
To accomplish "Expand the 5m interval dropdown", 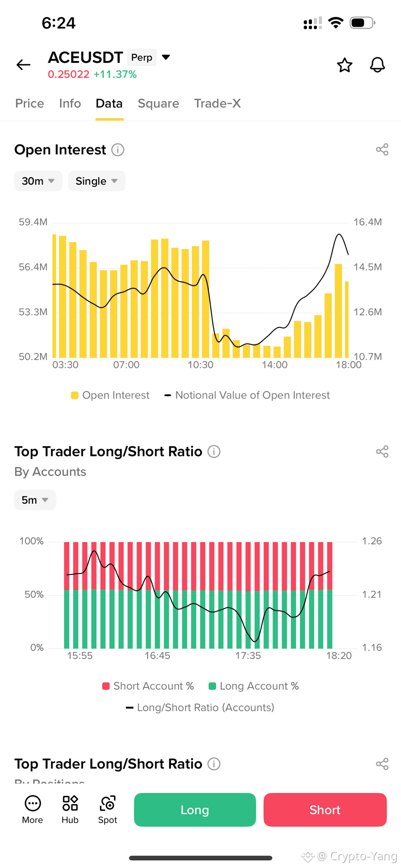I will (x=35, y=500).
